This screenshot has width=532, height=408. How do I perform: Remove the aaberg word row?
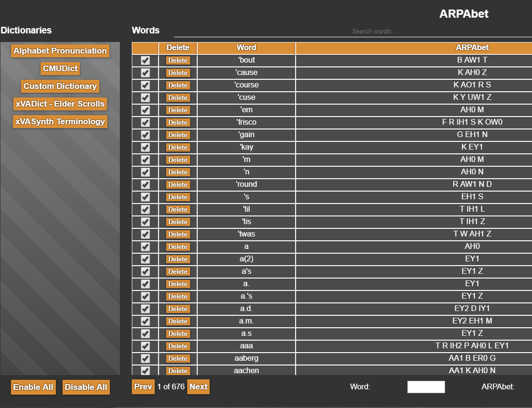(x=178, y=359)
